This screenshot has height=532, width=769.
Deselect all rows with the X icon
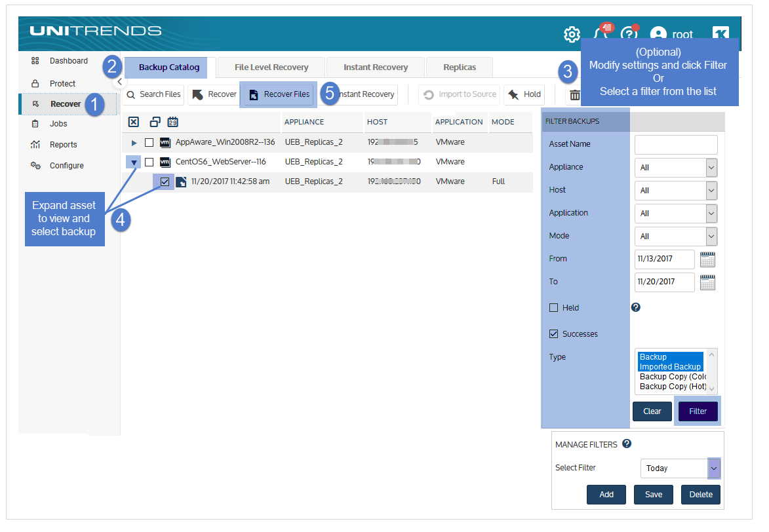133,122
